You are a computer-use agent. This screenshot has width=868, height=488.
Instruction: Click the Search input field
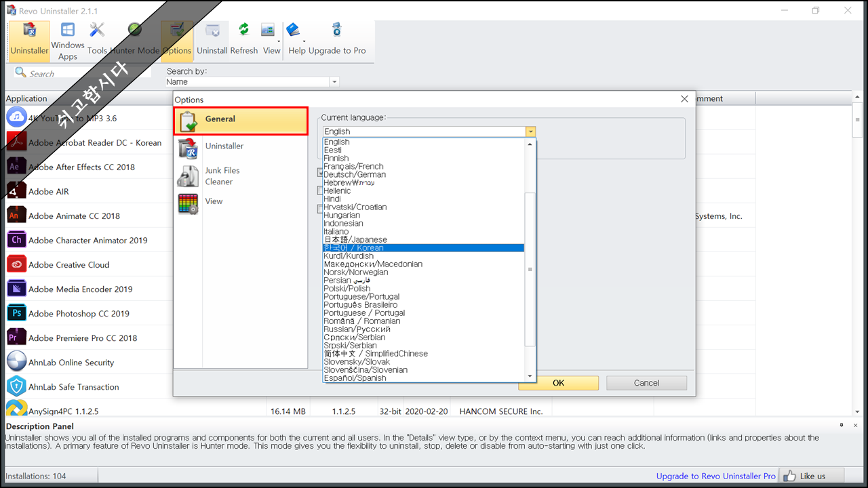(81, 73)
